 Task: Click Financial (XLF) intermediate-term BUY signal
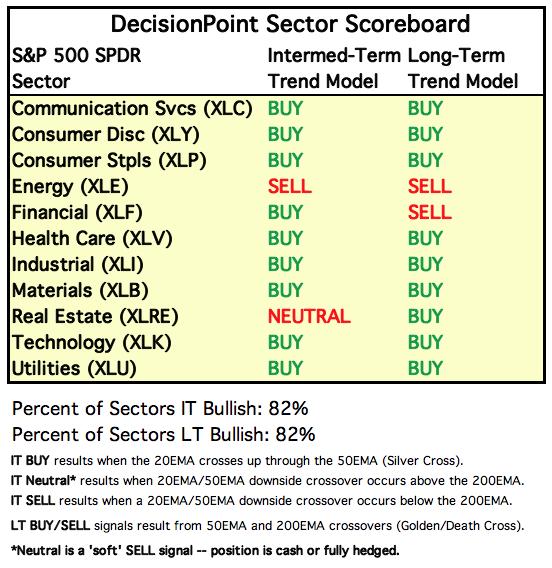coord(285,212)
